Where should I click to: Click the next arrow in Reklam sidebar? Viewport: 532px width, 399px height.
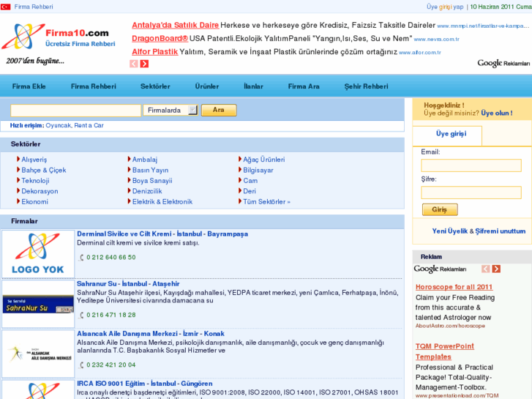pyautogui.click(x=496, y=269)
